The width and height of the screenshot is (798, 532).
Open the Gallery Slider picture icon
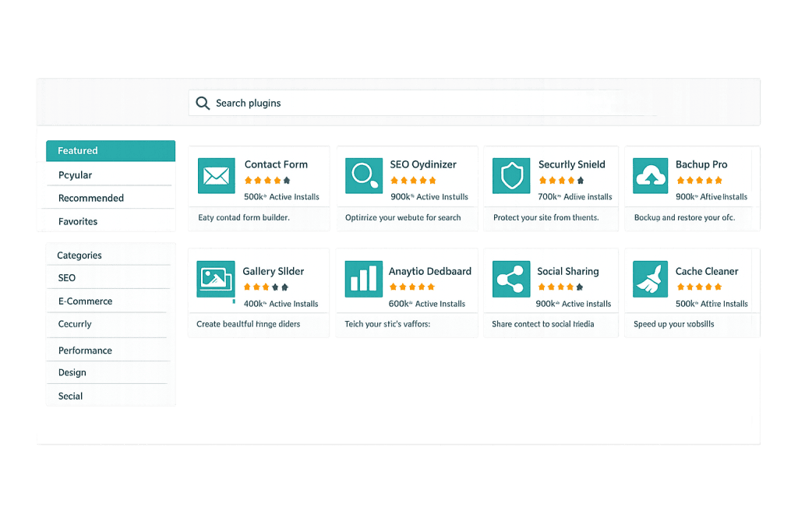coord(216,279)
